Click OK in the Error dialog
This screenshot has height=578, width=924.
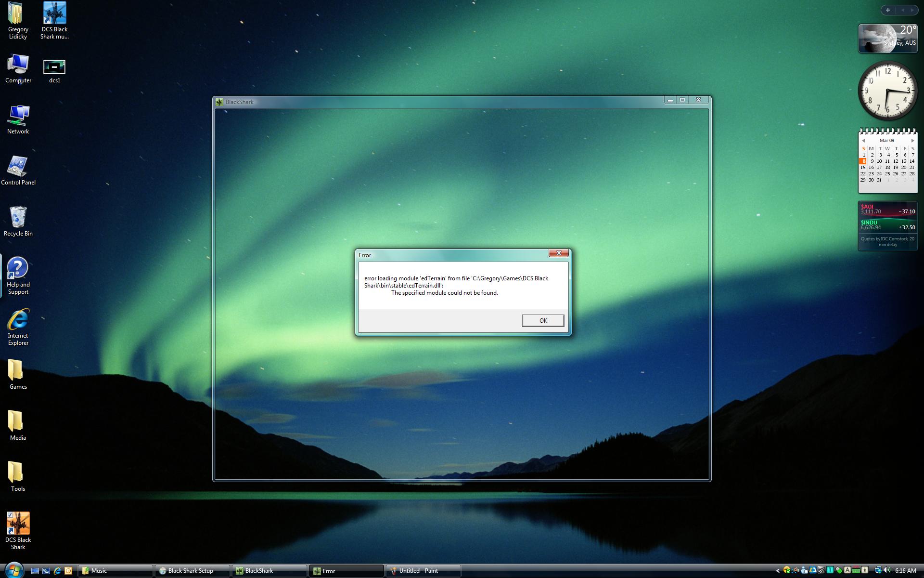[543, 320]
